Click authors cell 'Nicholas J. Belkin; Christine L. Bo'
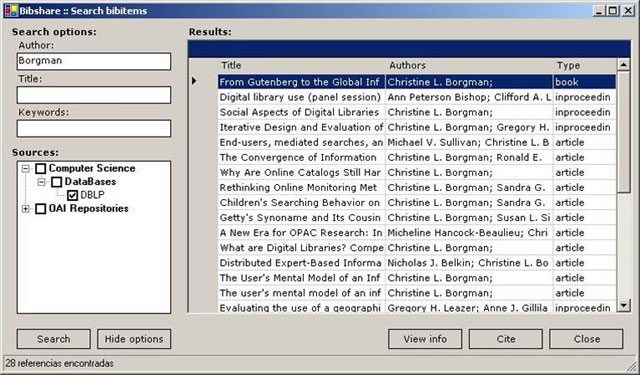This screenshot has height=375, width=640. (x=469, y=263)
